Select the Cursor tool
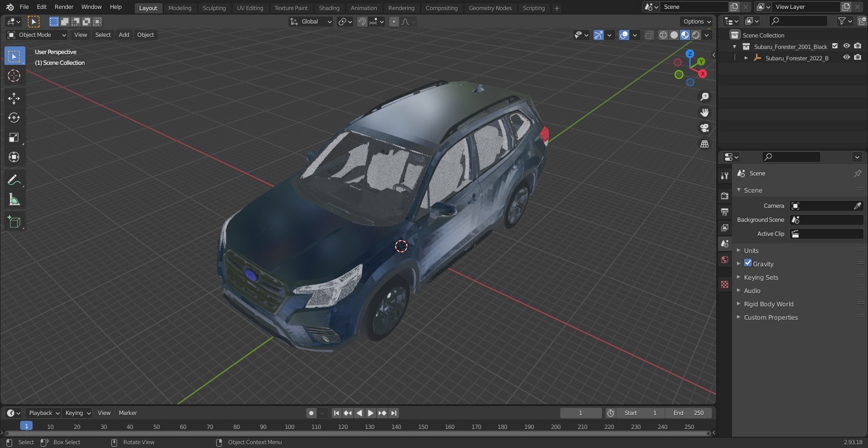 pos(14,76)
